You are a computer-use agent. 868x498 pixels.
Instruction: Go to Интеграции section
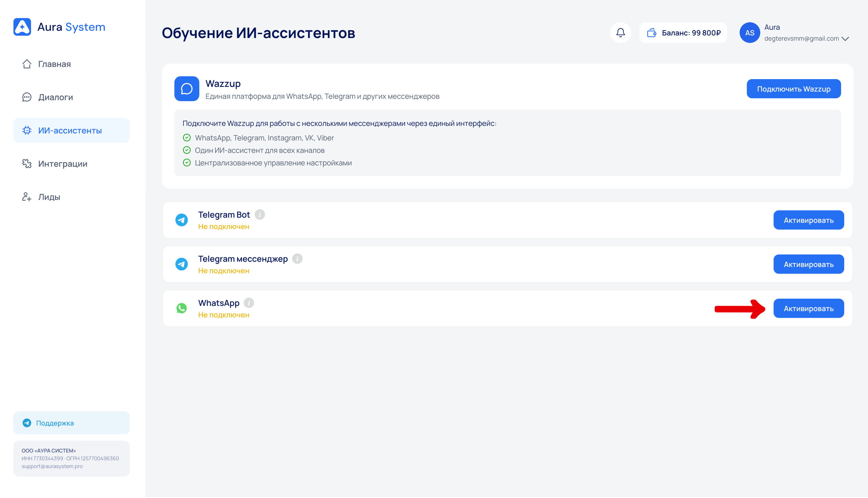[x=63, y=163]
